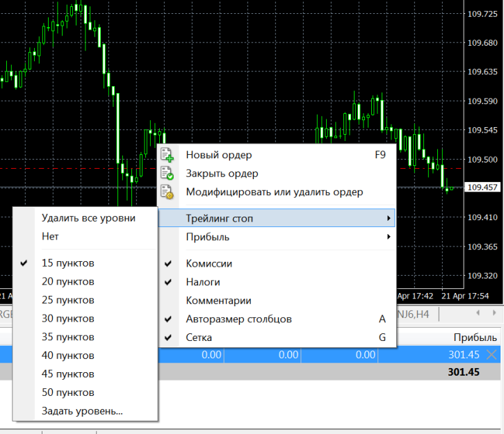
Task: Click the New Order icon with green plus
Action: pyautogui.click(x=167, y=155)
